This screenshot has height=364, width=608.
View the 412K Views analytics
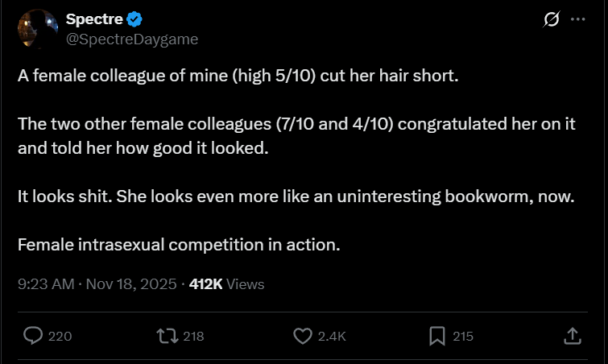tap(226, 283)
